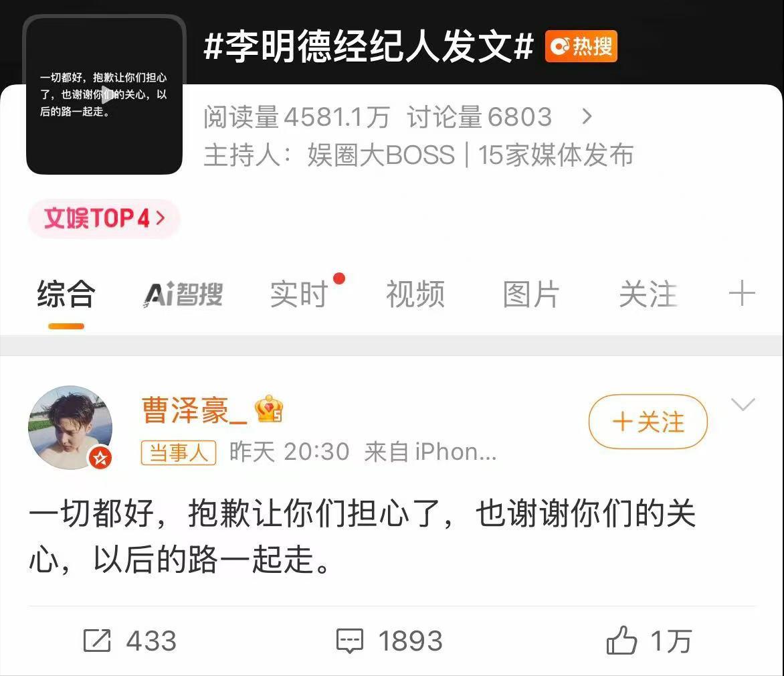Tap the 当事人 label tag

[179, 453]
